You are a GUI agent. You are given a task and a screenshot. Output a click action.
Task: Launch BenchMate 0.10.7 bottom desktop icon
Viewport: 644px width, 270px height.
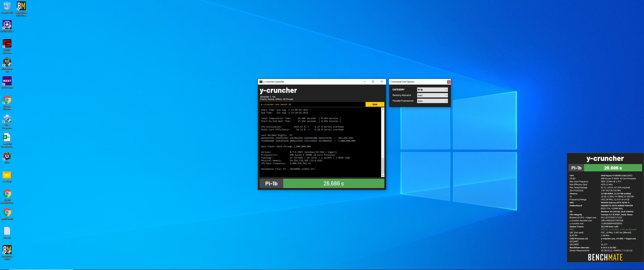pos(7,253)
